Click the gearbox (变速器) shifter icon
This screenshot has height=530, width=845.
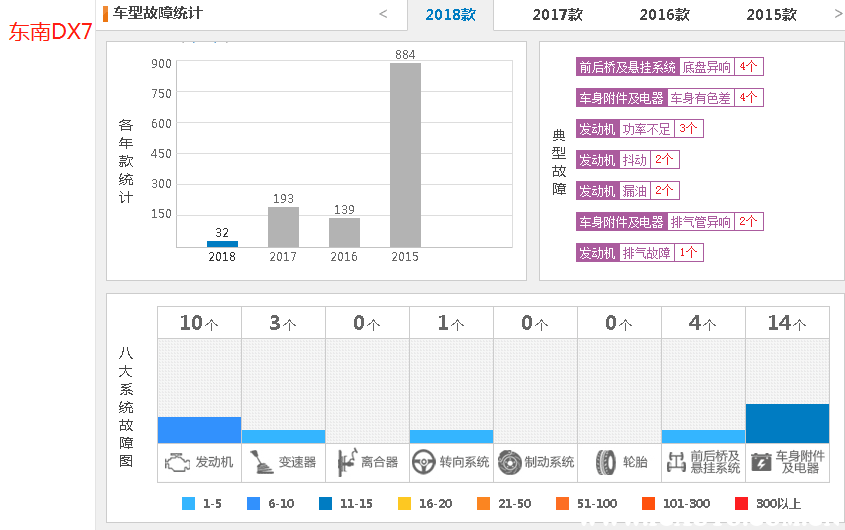pyautogui.click(x=262, y=462)
